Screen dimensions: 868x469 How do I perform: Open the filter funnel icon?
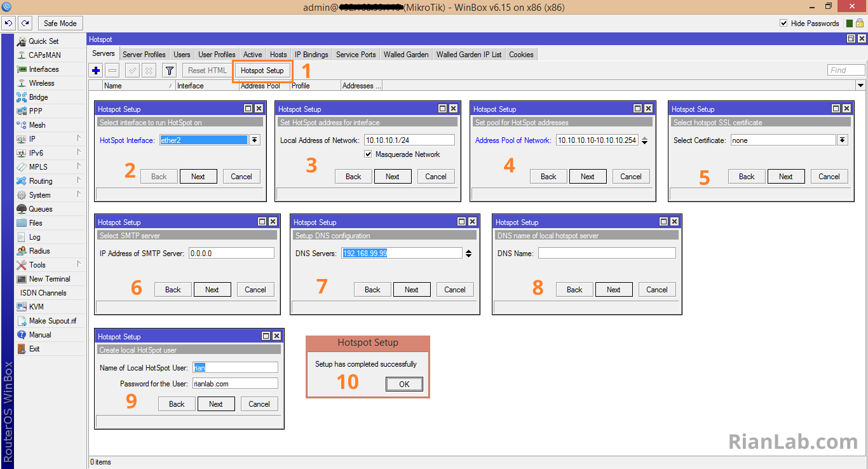170,71
